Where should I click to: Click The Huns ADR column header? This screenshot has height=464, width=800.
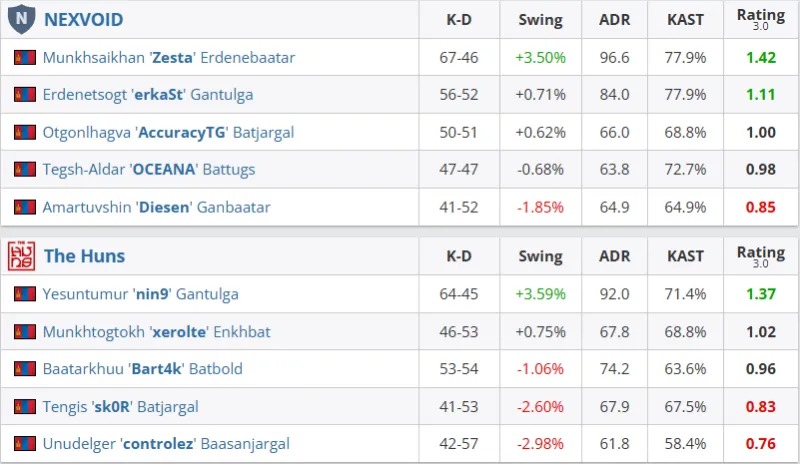coord(614,256)
